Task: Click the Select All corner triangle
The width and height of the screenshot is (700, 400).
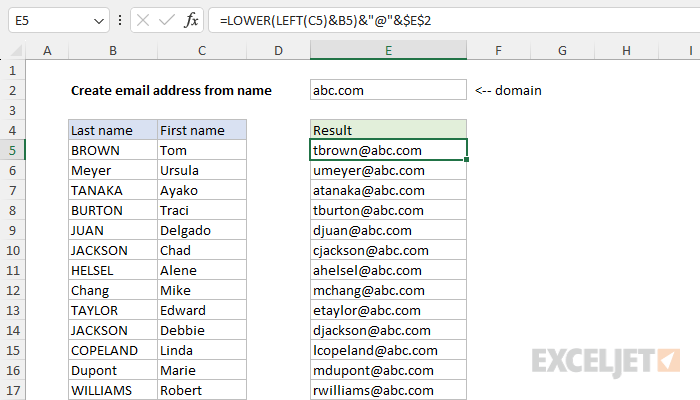Action: click(16, 50)
